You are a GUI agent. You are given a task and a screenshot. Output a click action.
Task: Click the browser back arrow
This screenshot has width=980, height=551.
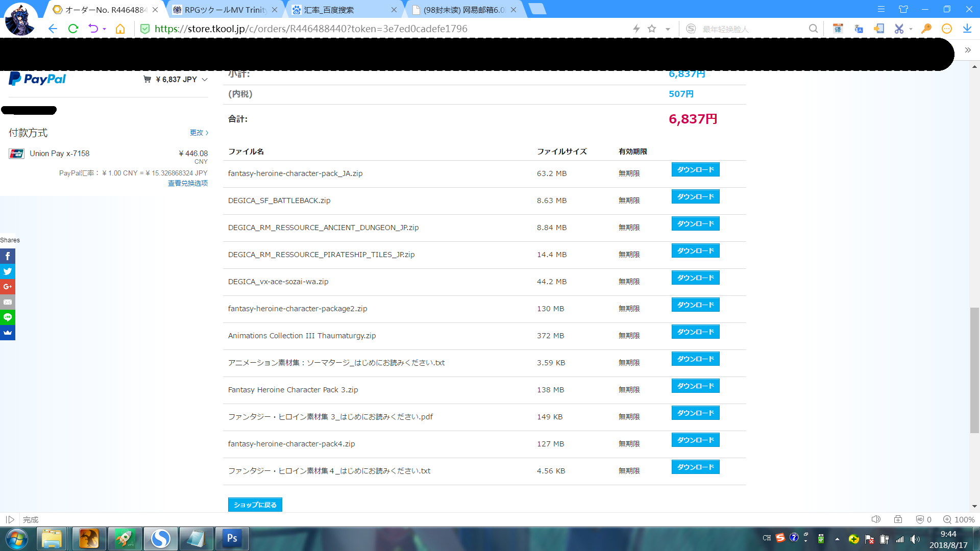click(x=53, y=29)
